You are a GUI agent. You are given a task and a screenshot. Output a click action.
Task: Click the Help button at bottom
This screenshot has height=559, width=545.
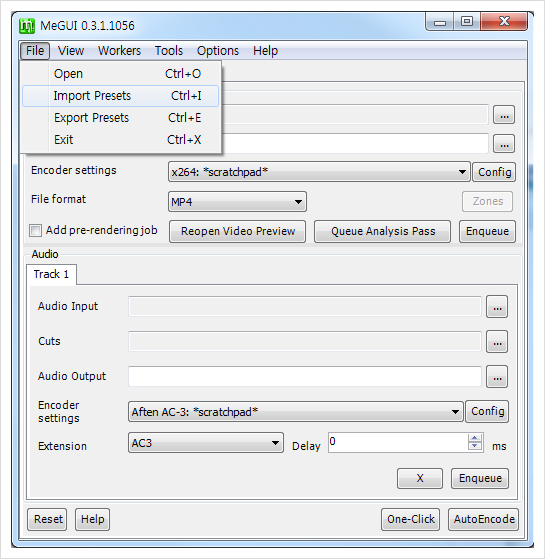[92, 519]
